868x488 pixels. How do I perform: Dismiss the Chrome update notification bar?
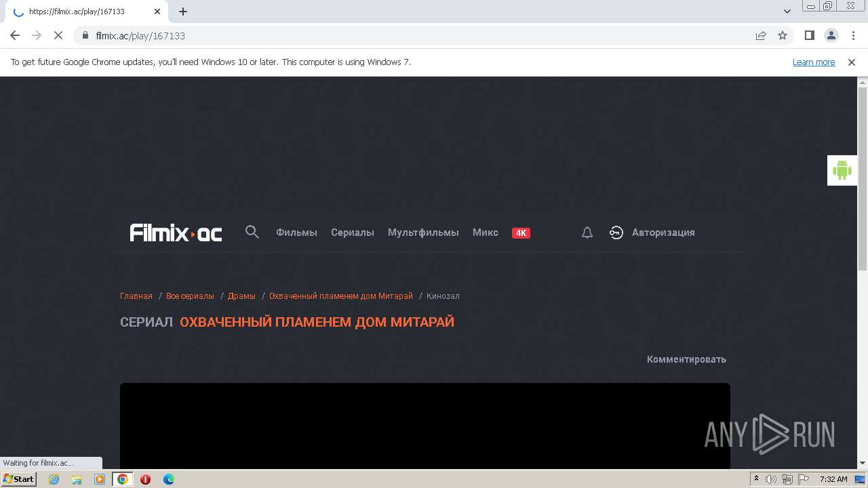click(x=852, y=62)
